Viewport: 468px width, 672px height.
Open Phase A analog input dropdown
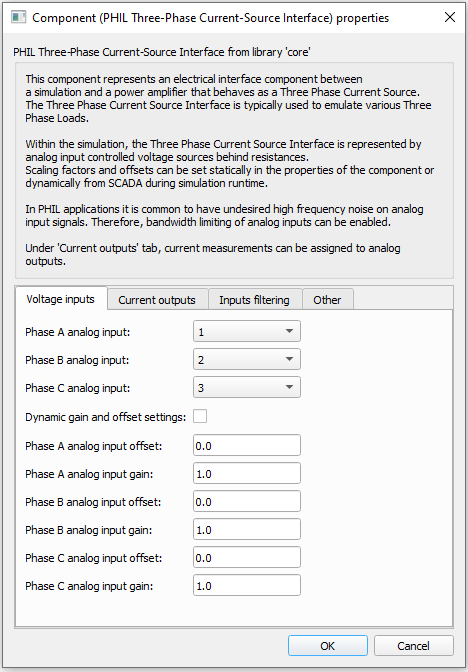point(247,332)
